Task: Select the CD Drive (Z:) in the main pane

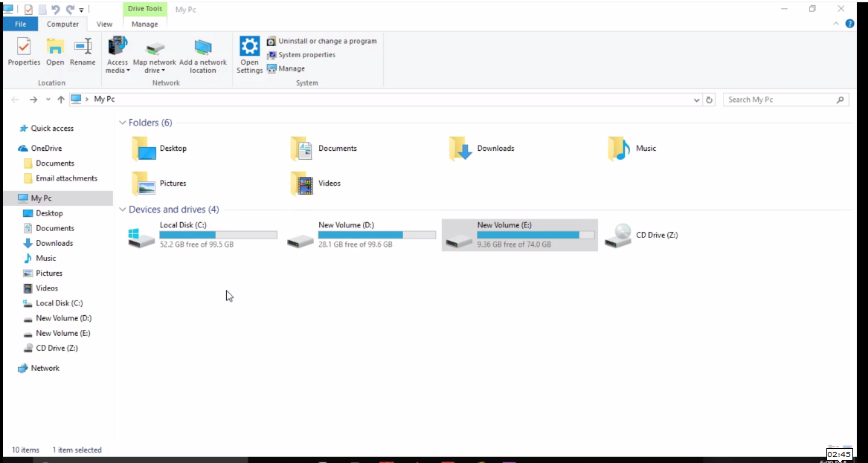Action: point(642,235)
